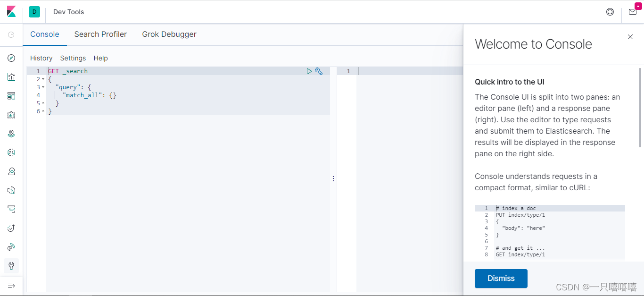Image resolution: width=644 pixels, height=296 pixels.
Task: Send request with the play icon
Action: (x=309, y=71)
